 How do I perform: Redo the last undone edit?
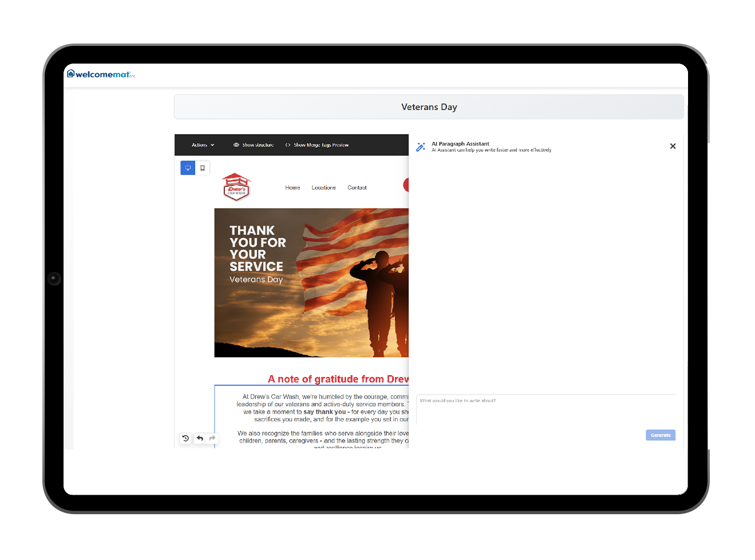212,438
